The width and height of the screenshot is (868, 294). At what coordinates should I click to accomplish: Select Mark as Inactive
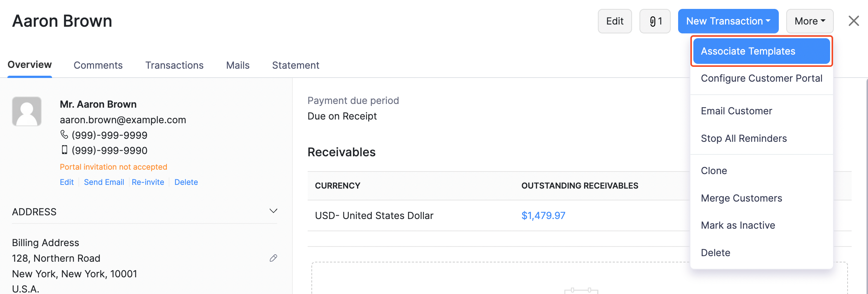tap(738, 225)
